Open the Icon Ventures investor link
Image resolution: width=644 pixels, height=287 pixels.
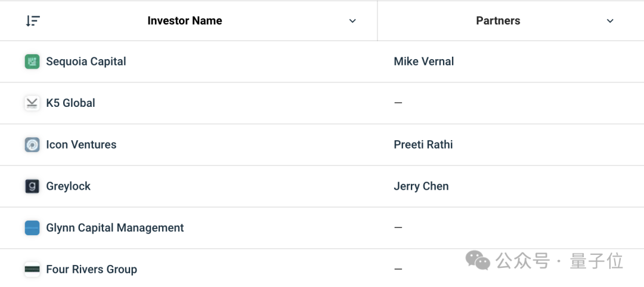(x=81, y=145)
